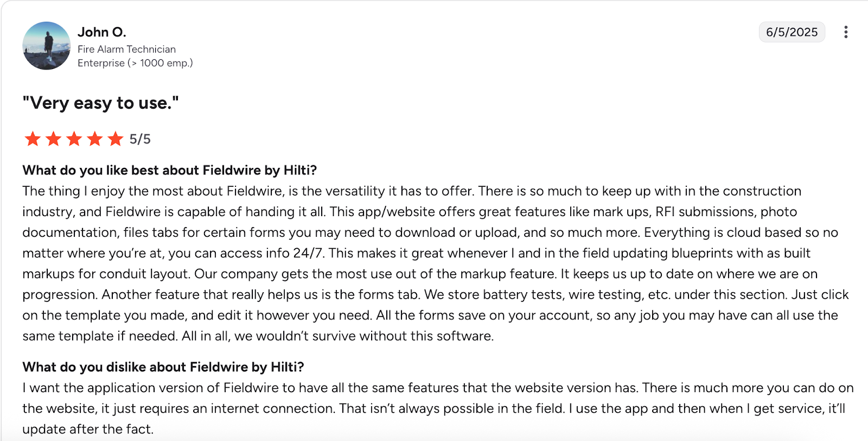Click the Fire Alarm Technician job title

[x=126, y=49]
